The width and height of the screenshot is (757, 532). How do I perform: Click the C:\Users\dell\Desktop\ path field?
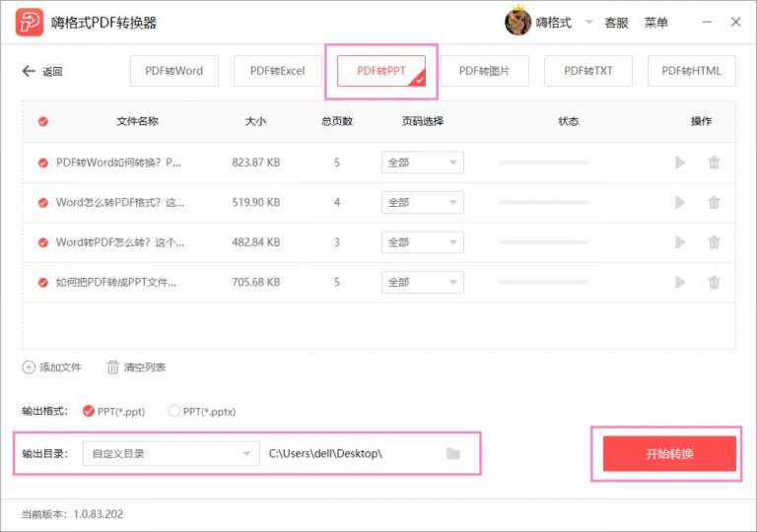(325, 454)
